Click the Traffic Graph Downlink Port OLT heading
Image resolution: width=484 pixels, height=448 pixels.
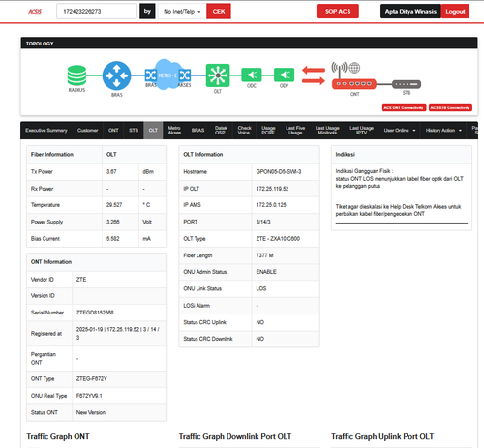point(235,436)
